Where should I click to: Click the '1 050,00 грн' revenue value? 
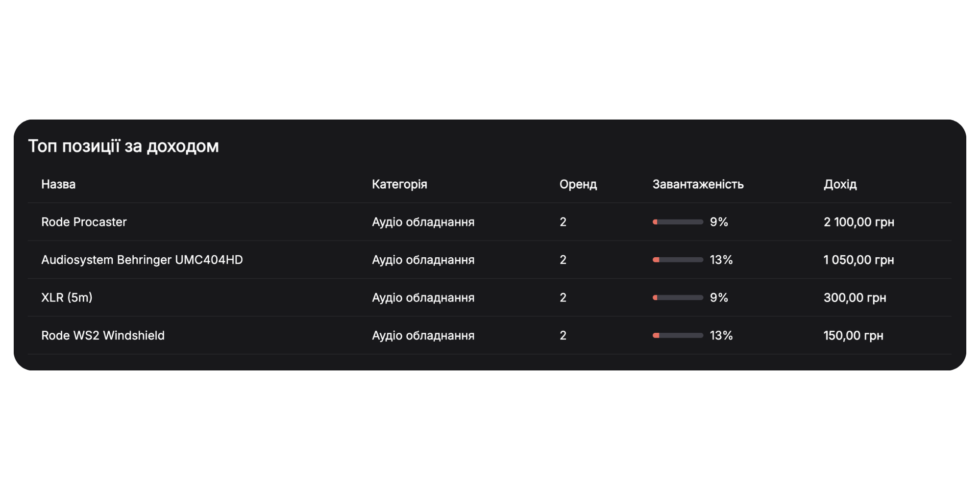point(858,260)
